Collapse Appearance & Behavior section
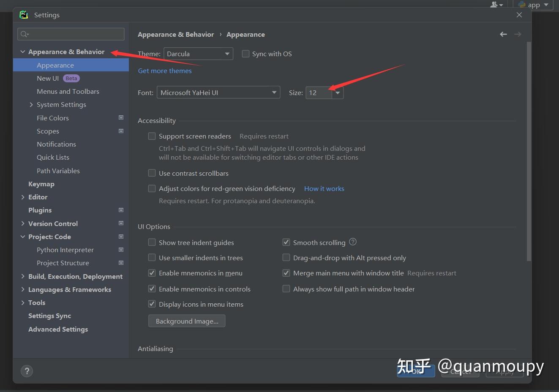 23,52
